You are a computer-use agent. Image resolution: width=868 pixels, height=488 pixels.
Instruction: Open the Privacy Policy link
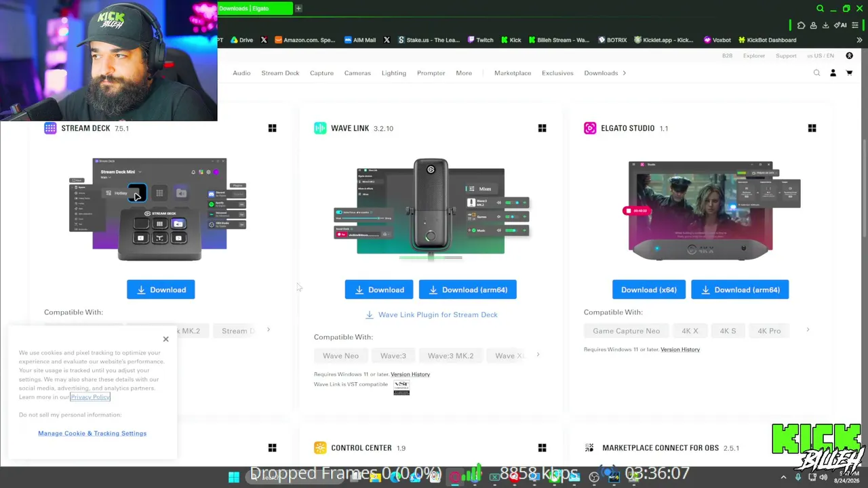(x=90, y=397)
